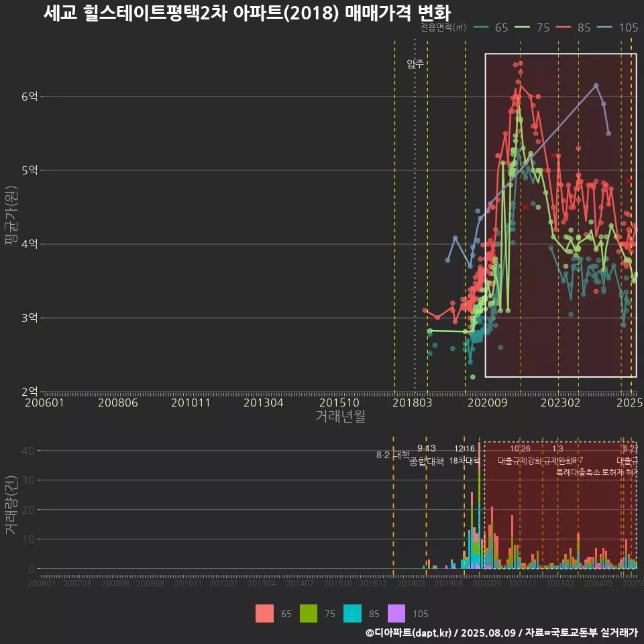Click the teal 85 swatch in volume legend

pyautogui.click(x=352, y=614)
